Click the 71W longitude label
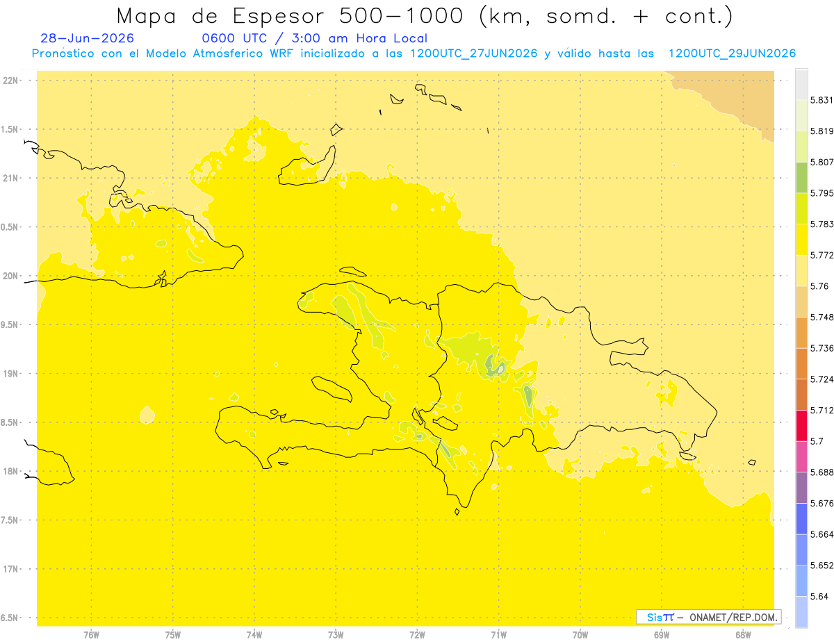The width and height of the screenshot is (834, 644). coord(498,635)
